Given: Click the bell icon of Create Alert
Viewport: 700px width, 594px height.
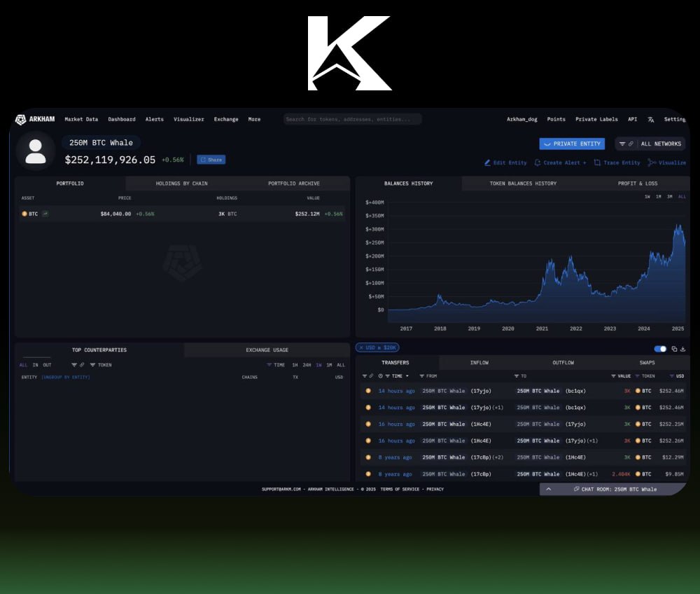Looking at the screenshot, I should click(538, 163).
